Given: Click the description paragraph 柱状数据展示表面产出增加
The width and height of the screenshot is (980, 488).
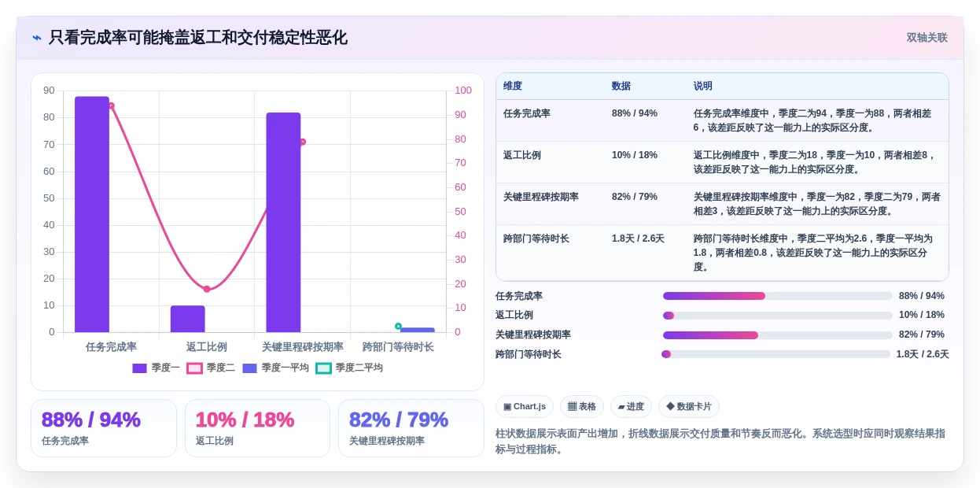Looking at the screenshot, I should point(720,442).
